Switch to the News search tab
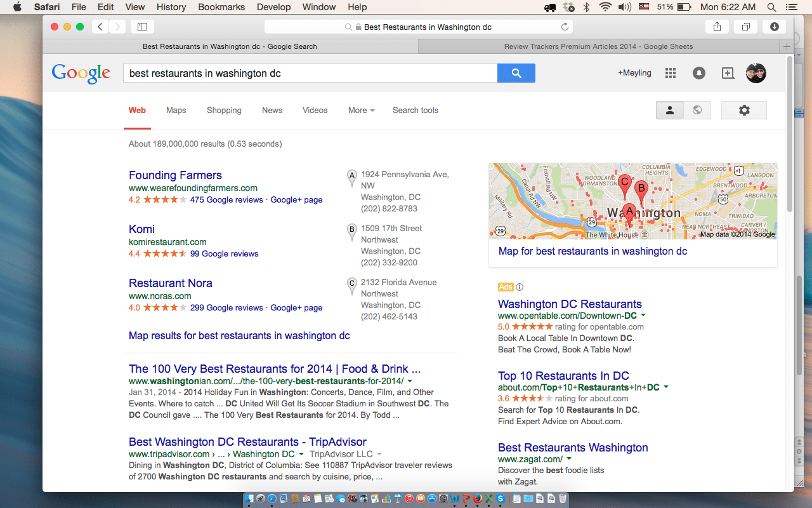This screenshot has width=812, height=508. (x=272, y=110)
